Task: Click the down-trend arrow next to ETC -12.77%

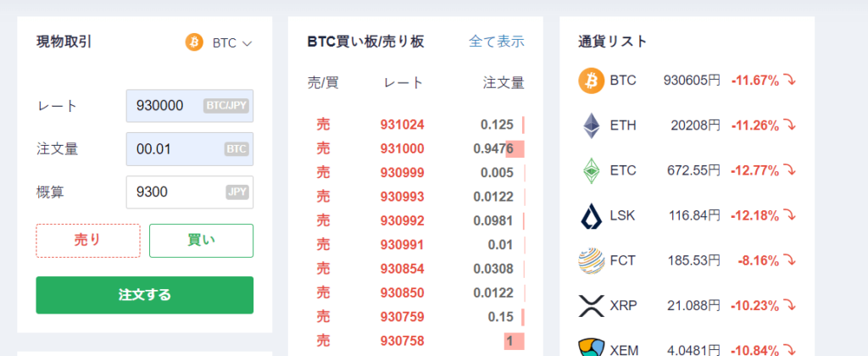Action: click(x=790, y=170)
